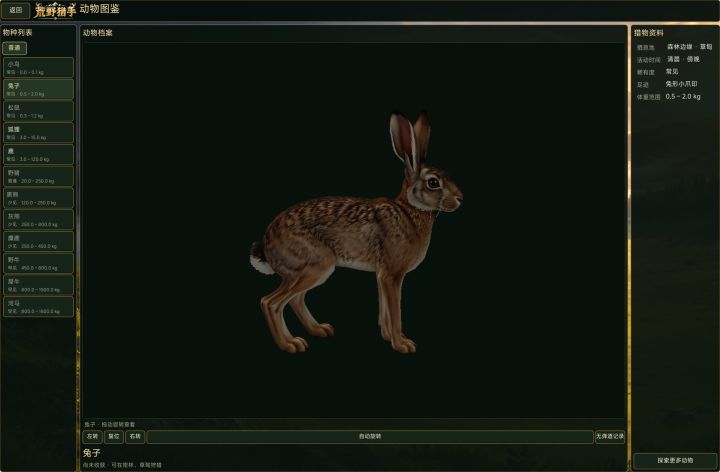The image size is (720, 472).
Task: Click the 物种列表 list heading
Action: click(17, 32)
